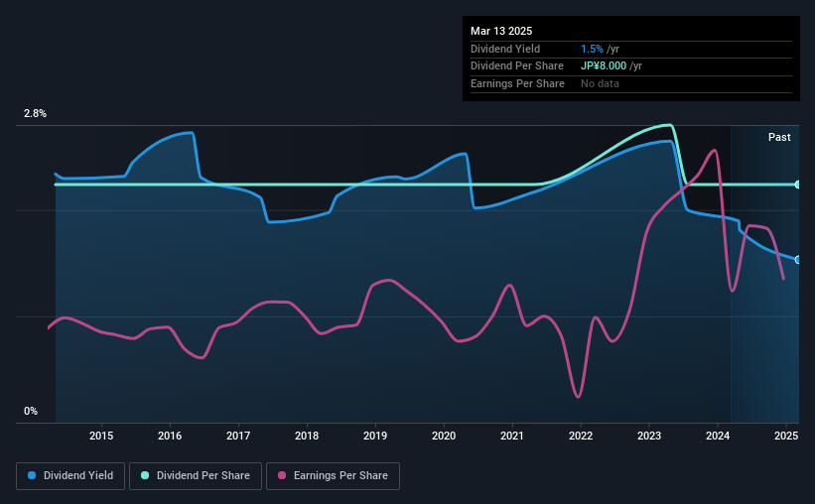Toggle the Dividend Per Share legend button

point(196,476)
